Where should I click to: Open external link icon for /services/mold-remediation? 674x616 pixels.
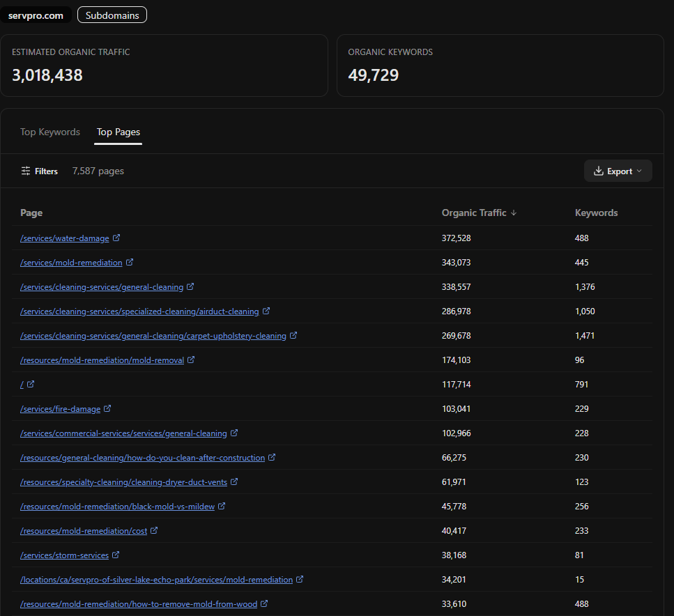[x=130, y=262]
